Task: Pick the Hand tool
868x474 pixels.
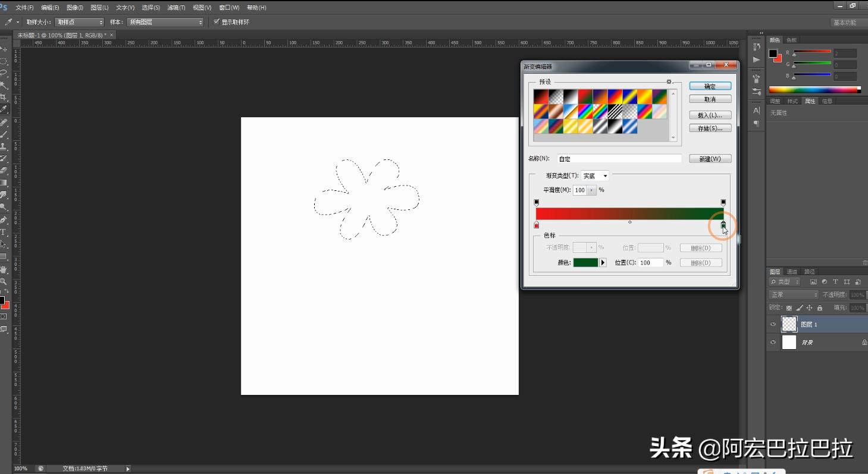Action: 4,269
